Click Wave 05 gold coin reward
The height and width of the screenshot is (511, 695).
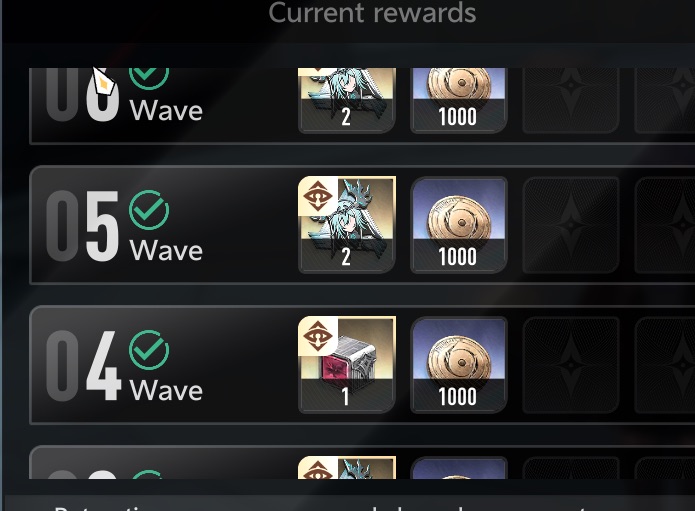[x=459, y=225]
